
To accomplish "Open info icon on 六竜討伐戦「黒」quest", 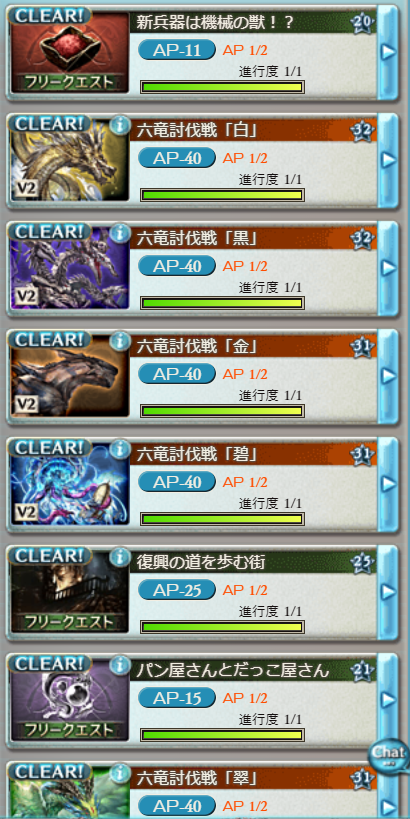I will [120, 233].
